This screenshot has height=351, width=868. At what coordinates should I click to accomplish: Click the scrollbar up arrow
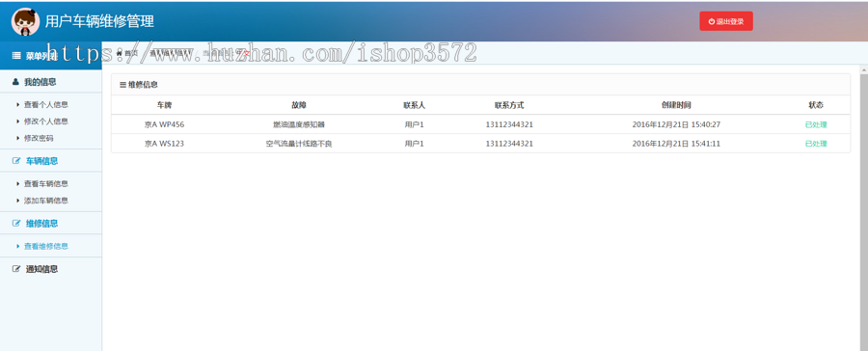click(863, 69)
